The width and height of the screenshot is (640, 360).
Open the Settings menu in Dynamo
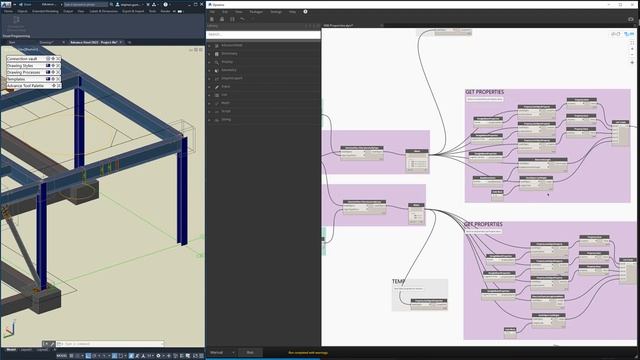pyautogui.click(x=276, y=12)
